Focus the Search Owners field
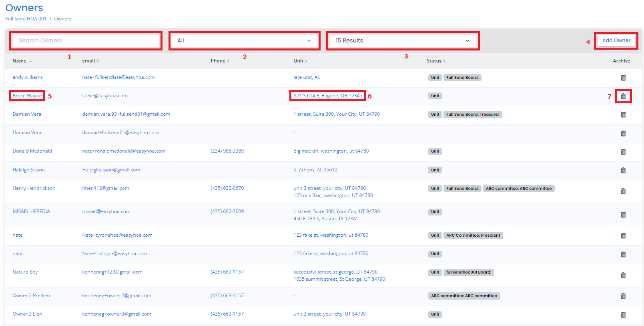644x326 pixels. 86,40
